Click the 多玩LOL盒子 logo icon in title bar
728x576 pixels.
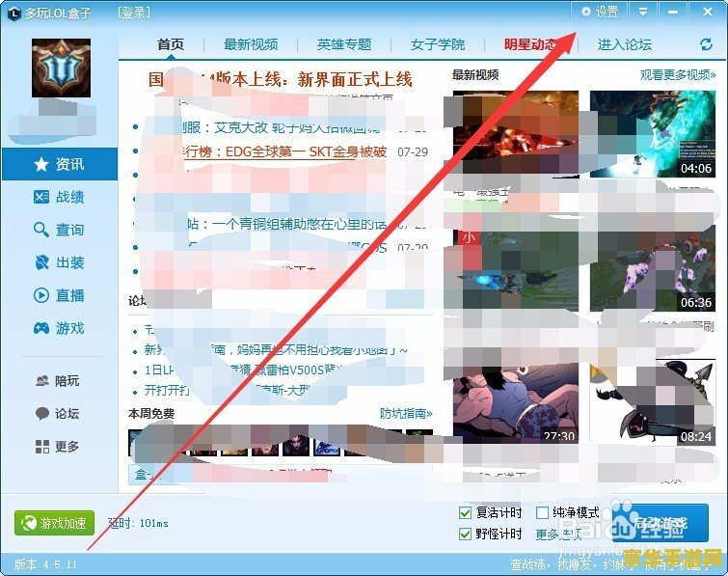pos(13,13)
